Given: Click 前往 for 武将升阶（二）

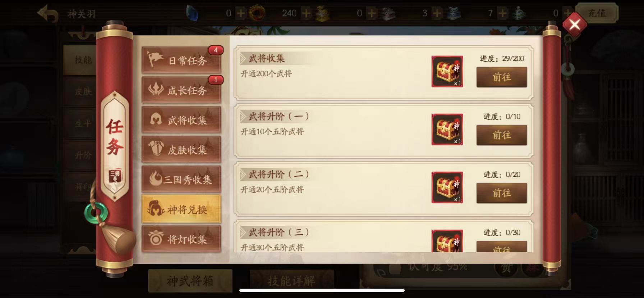Looking at the screenshot, I should [x=502, y=193].
